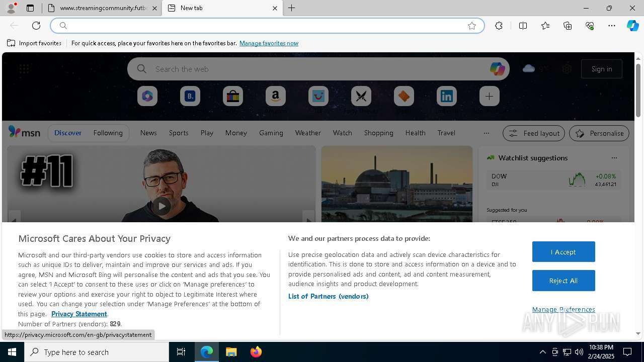Click the I Accept button
This screenshot has height=362, width=644.
563,252
